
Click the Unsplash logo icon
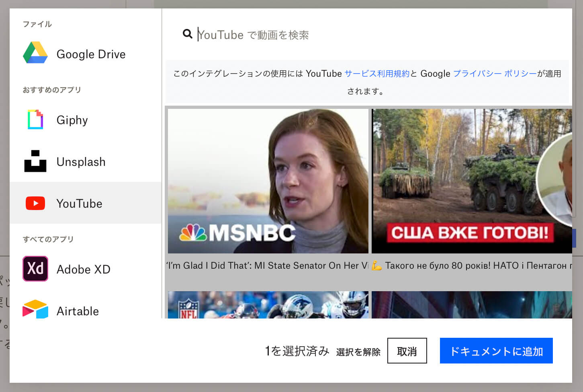(x=35, y=161)
